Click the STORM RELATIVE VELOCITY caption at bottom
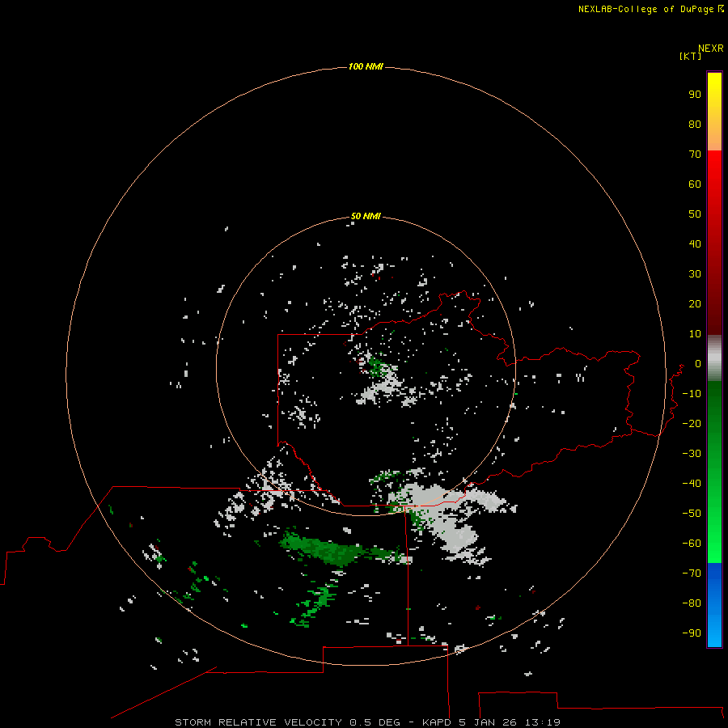This screenshot has width=728, height=728. pos(367,722)
